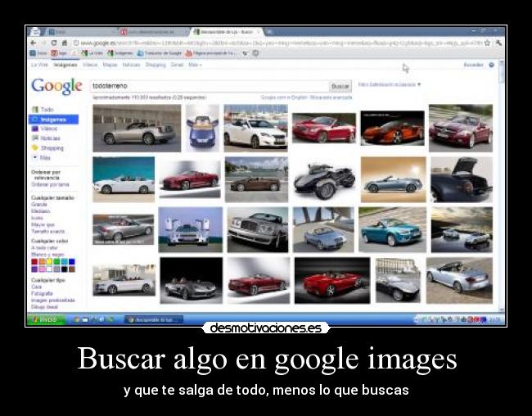
Task: Open the teal convertible thumbnail
Action: [x=393, y=230]
